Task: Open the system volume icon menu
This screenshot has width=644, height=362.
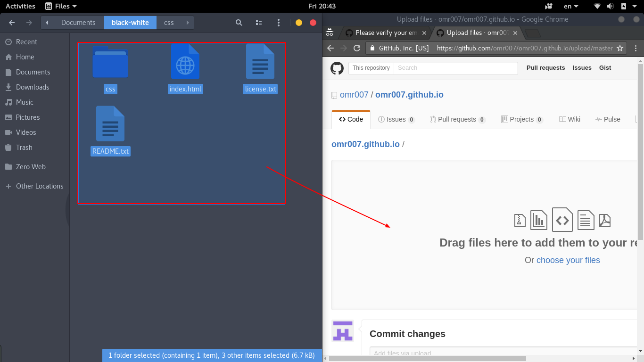Action: point(611,6)
